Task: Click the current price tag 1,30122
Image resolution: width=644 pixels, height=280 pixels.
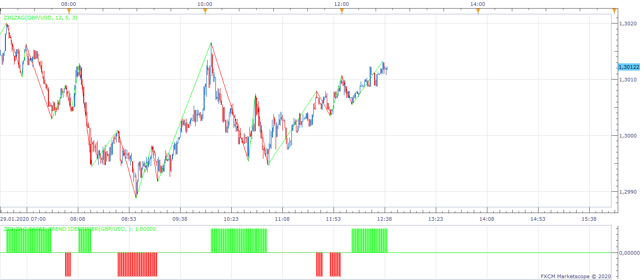Action: [x=629, y=67]
